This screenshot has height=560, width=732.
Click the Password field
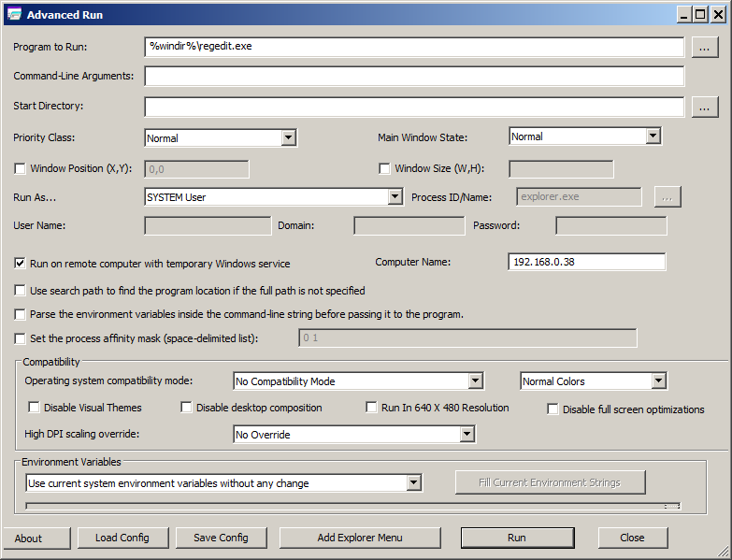pos(611,226)
